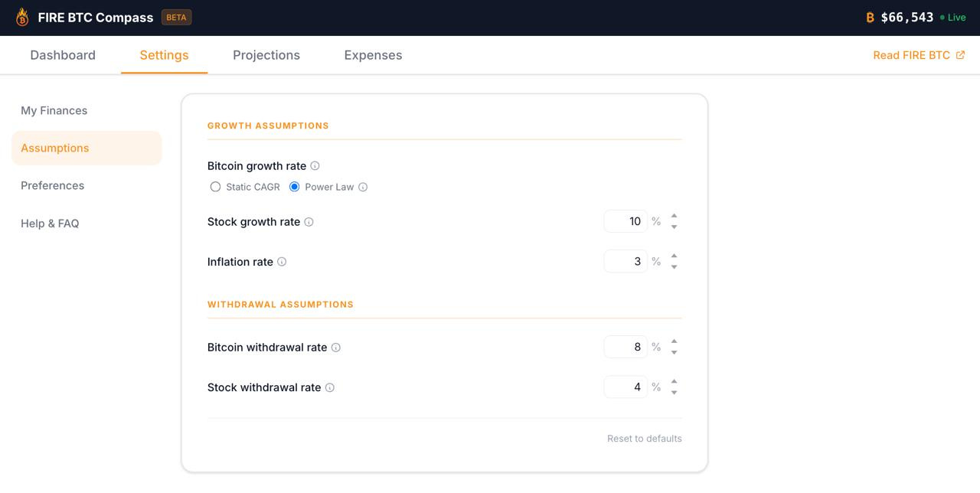The image size is (980, 493).
Task: Click the FIRE BTC Compass title
Action: [96, 17]
